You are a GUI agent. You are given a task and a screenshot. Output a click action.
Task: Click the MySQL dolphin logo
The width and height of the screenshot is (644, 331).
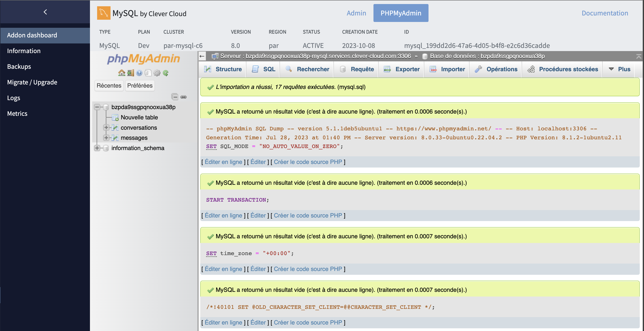[x=104, y=13]
